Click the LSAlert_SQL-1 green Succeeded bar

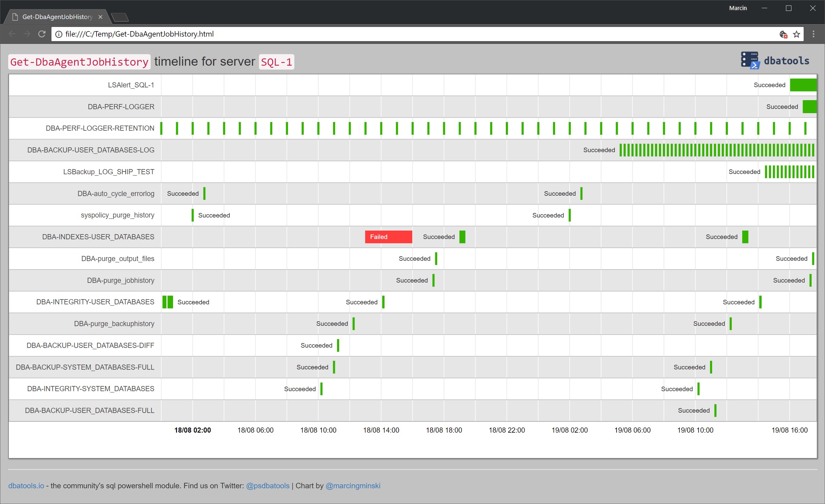803,85
